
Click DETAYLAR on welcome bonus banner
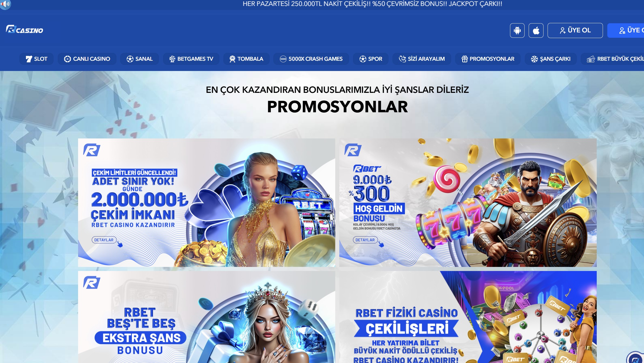coord(365,240)
